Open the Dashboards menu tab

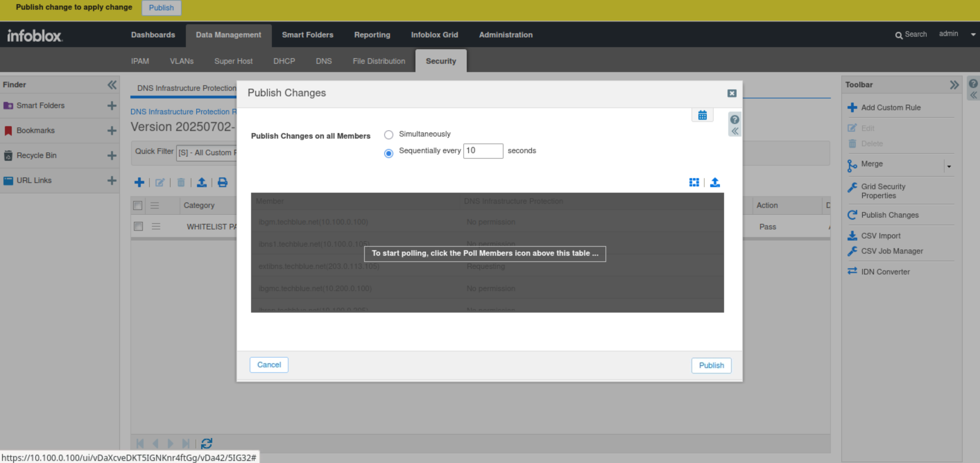pos(153,35)
